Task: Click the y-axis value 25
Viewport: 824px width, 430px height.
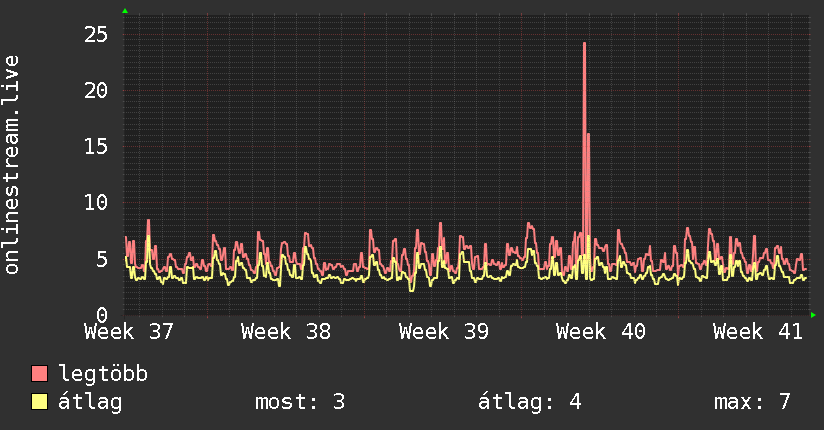Action: tap(96, 35)
